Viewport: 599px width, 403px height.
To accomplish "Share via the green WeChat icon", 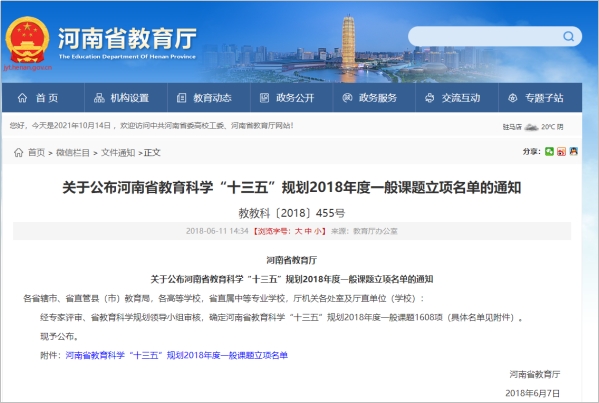I will (x=549, y=152).
